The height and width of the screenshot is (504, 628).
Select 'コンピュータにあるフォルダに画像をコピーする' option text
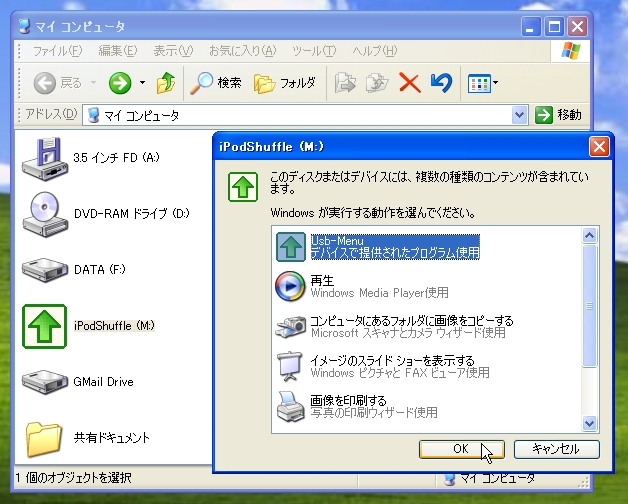point(412,321)
